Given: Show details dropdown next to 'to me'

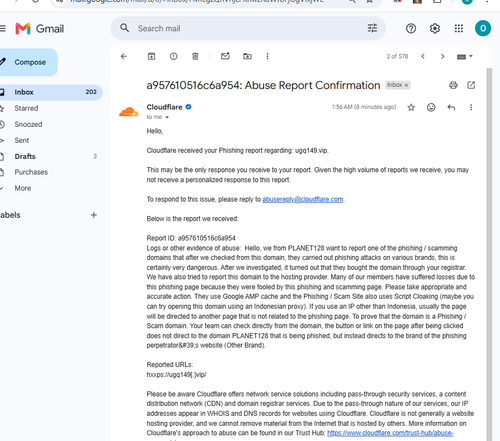Looking at the screenshot, I should 167,117.
